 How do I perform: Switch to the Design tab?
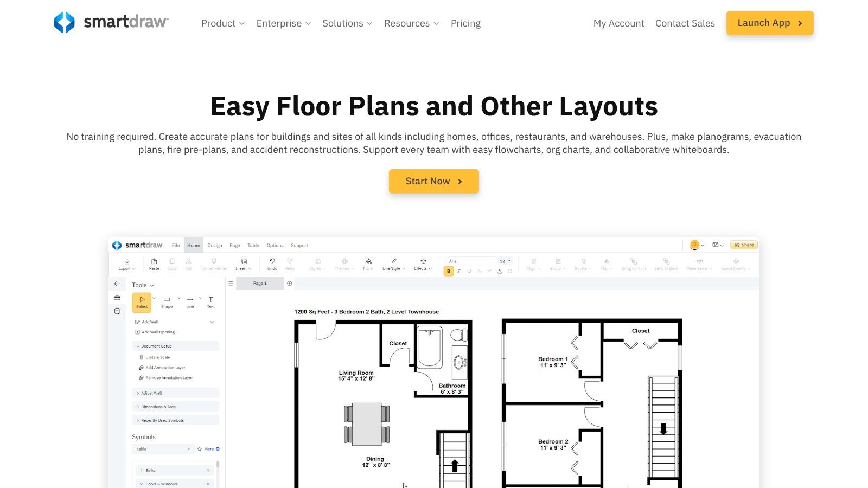215,246
